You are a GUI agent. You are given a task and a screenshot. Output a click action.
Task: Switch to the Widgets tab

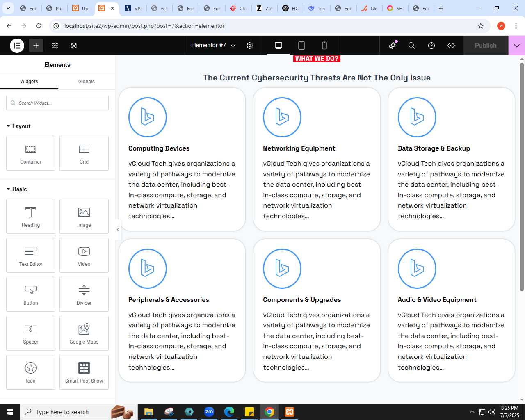pyautogui.click(x=29, y=82)
